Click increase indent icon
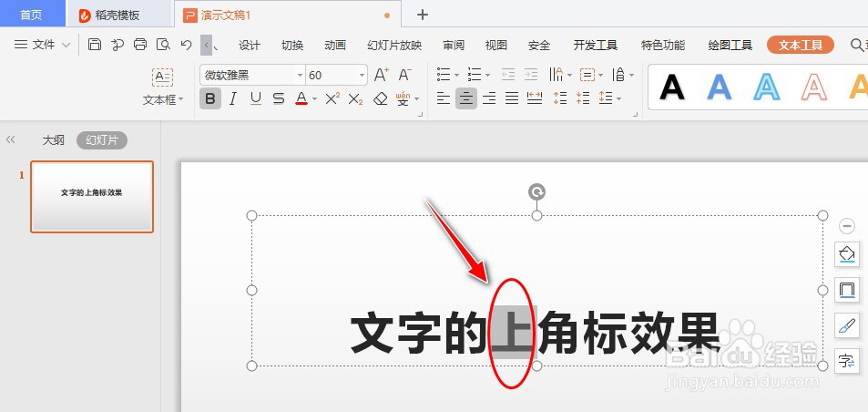Viewport: 868px width, 412px height. point(531,75)
